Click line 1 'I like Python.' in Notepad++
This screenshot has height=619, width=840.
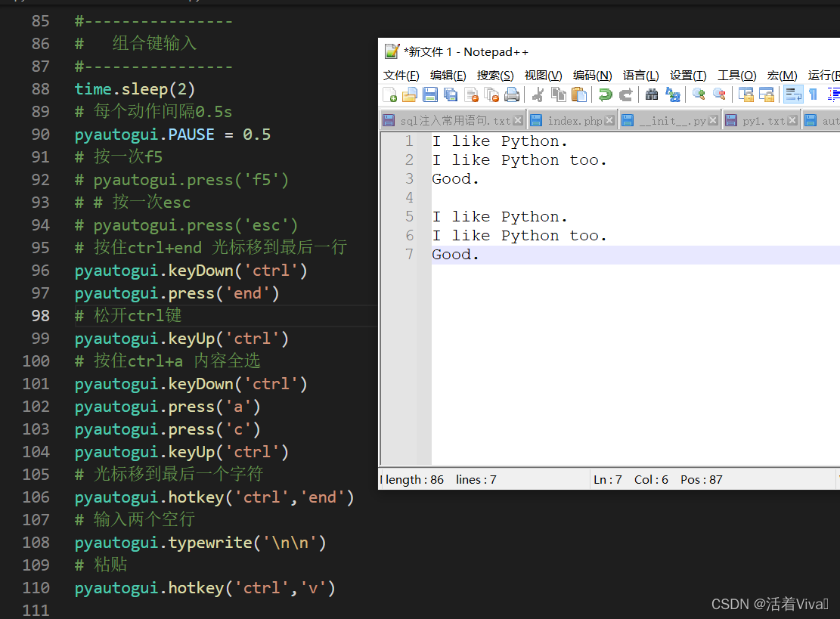[x=499, y=141]
